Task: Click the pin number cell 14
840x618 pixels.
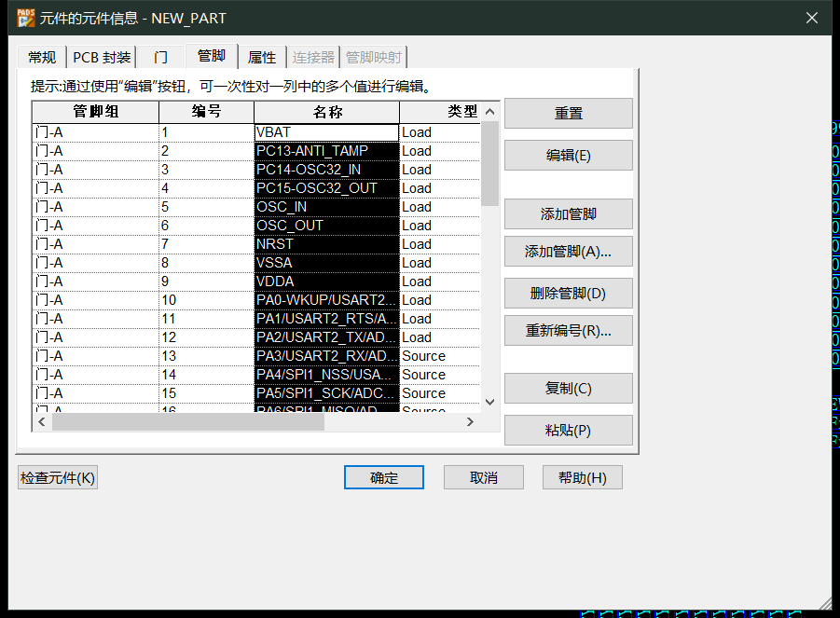Action: (x=206, y=375)
